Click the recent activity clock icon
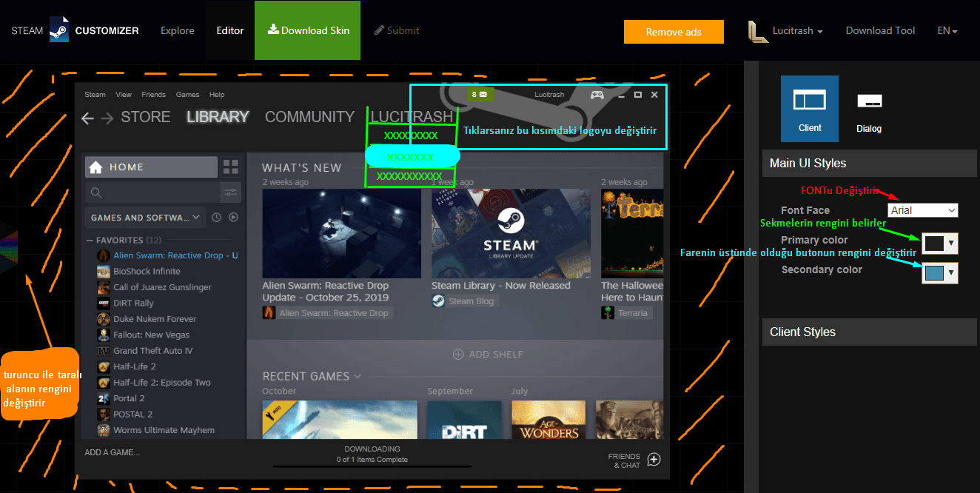This screenshot has width=980, height=493. [217, 218]
